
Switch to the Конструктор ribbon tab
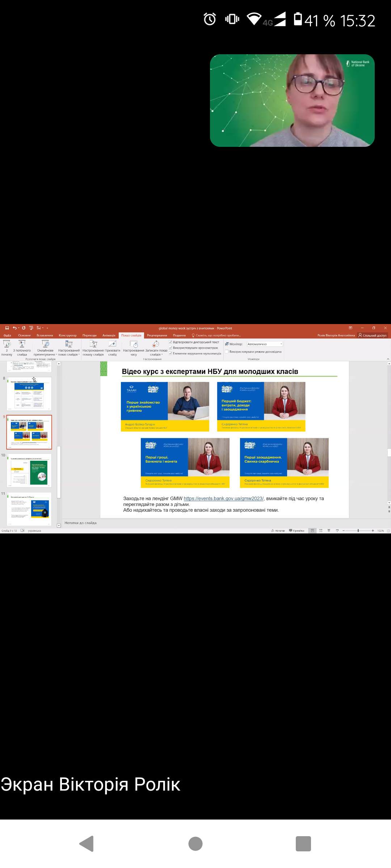click(68, 336)
